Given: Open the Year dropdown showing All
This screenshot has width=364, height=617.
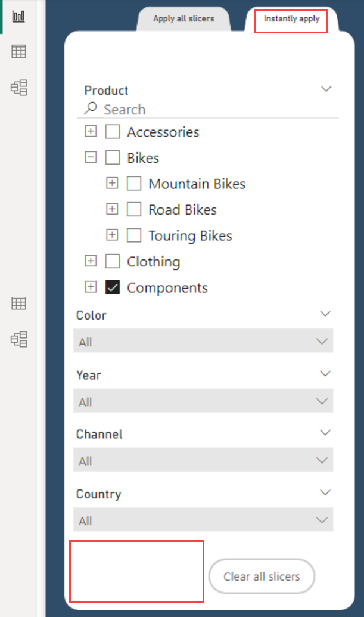Looking at the screenshot, I should click(203, 401).
